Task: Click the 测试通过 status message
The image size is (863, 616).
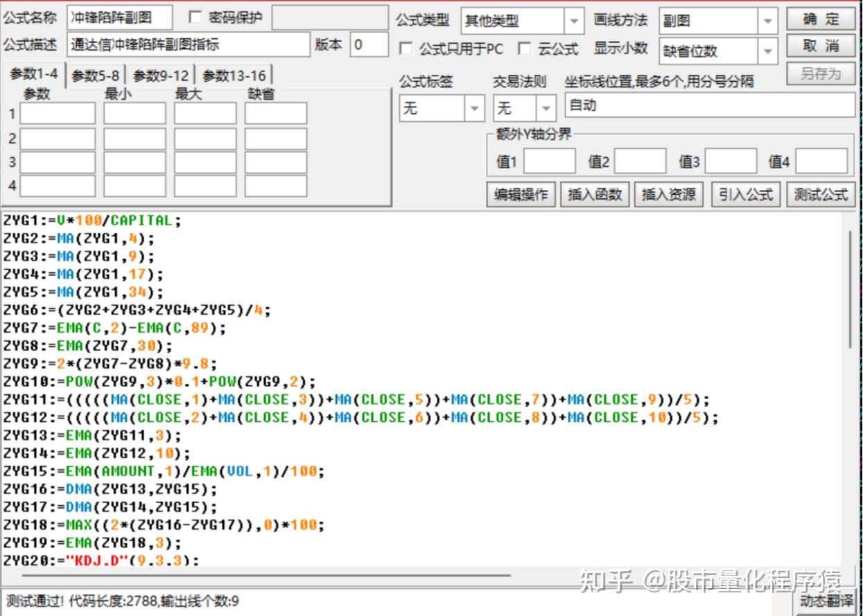Action: (x=123, y=600)
